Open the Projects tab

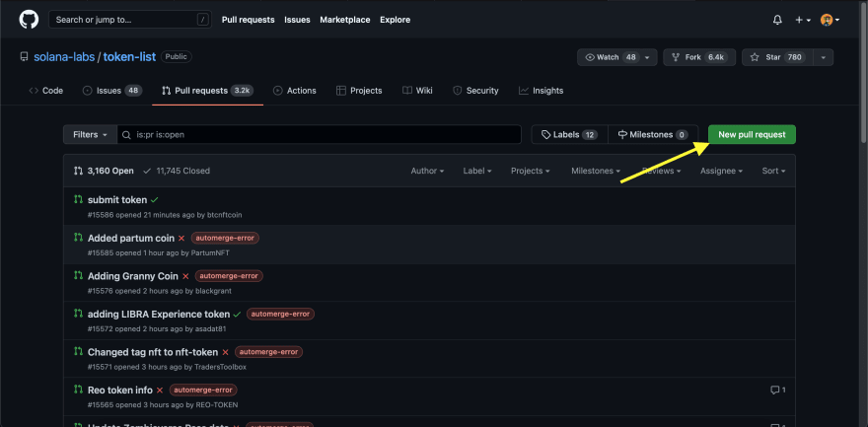(359, 91)
